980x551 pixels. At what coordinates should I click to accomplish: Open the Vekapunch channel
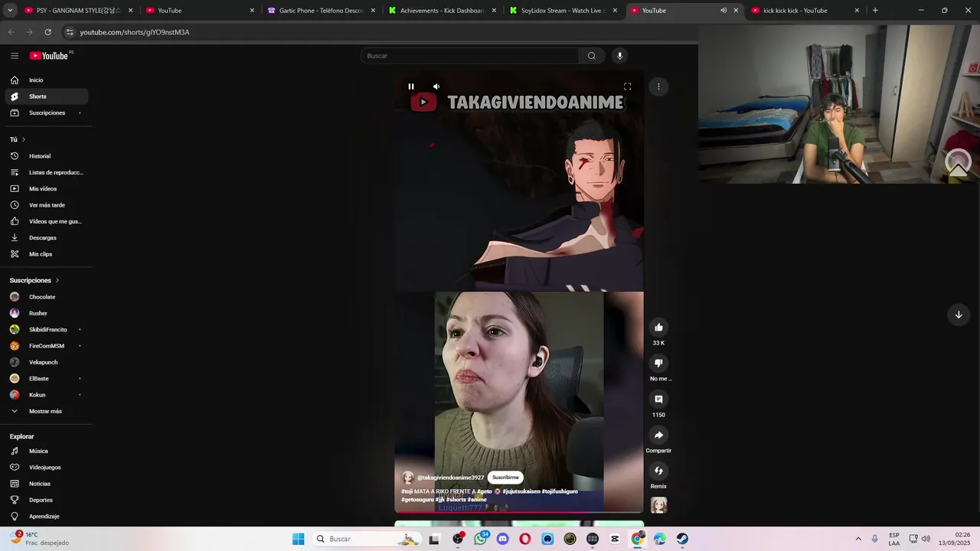(47, 362)
